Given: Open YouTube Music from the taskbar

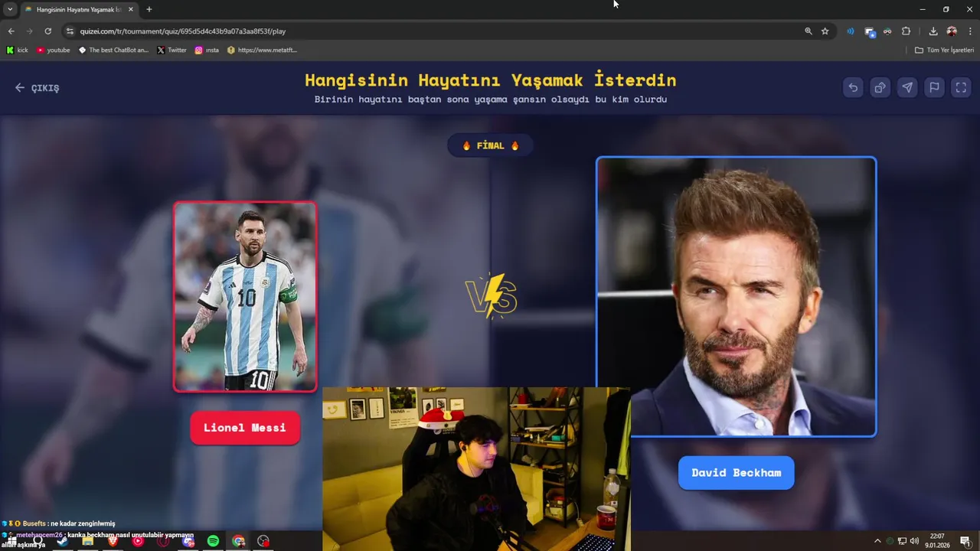Looking at the screenshot, I should point(138,541).
